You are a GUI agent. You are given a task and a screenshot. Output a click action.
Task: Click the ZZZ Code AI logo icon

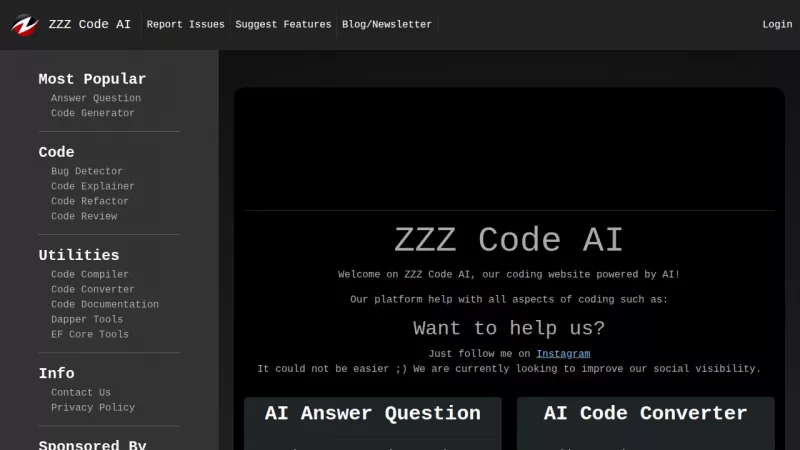24,24
